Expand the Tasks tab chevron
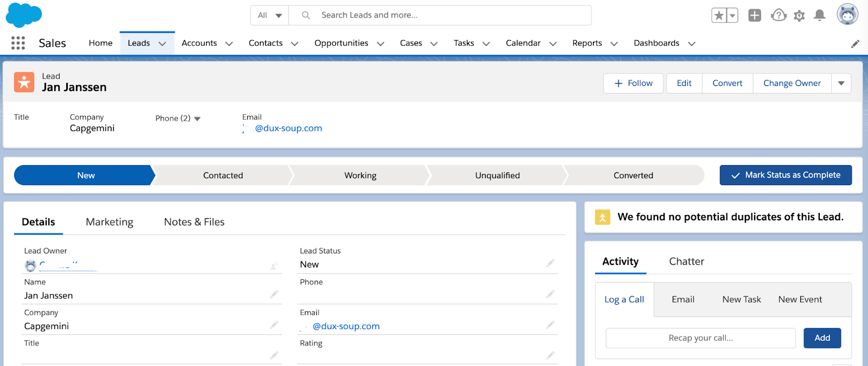The image size is (868, 366). (x=486, y=43)
